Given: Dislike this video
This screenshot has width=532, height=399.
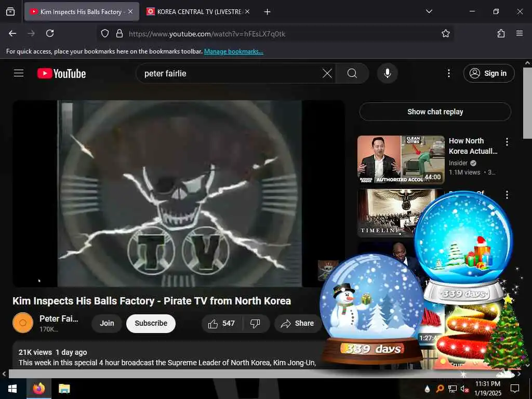Looking at the screenshot, I should pos(256,323).
